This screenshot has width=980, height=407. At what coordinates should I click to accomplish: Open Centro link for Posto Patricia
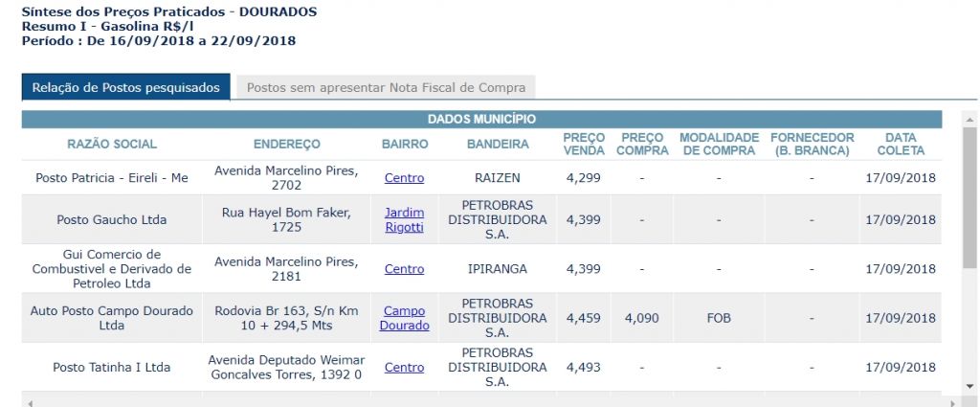click(x=405, y=178)
